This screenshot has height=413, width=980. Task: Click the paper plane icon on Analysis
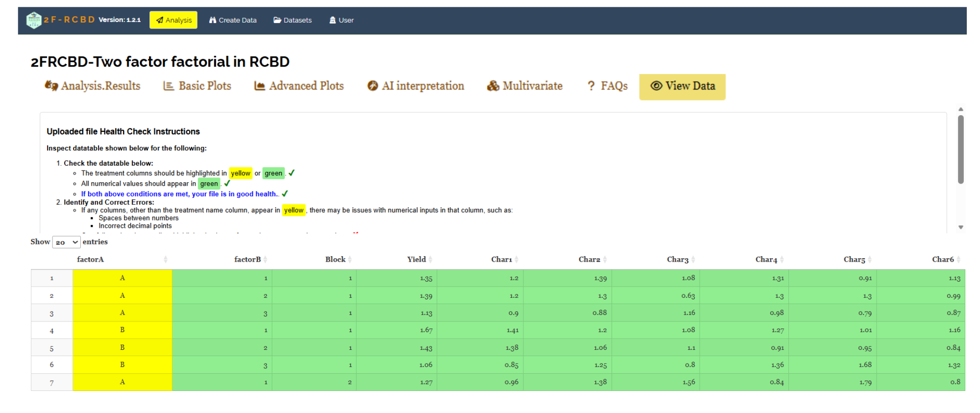pos(160,20)
